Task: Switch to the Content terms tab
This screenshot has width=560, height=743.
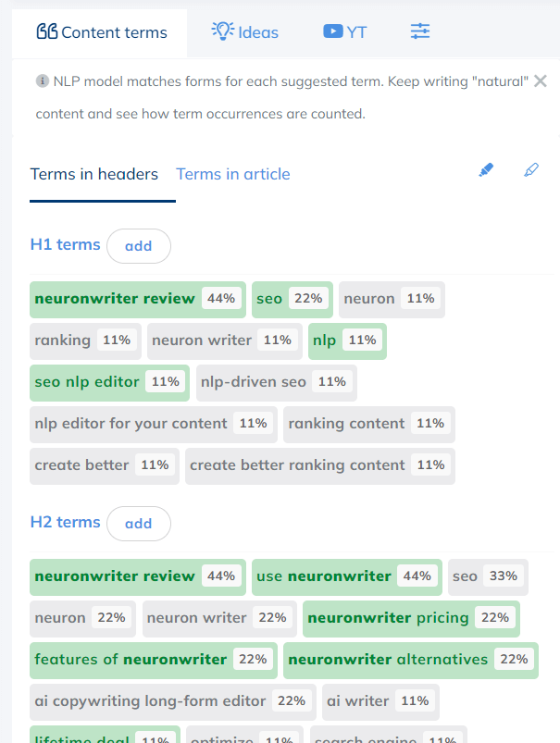Action: pyautogui.click(x=100, y=31)
